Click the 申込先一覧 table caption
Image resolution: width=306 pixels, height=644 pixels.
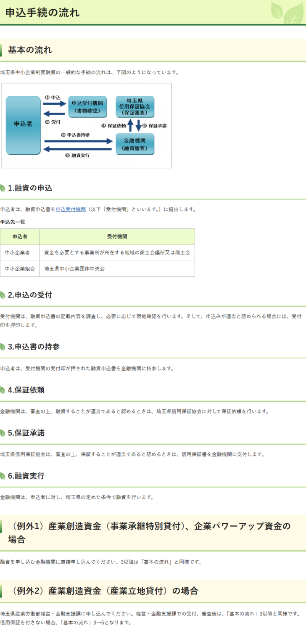13,222
